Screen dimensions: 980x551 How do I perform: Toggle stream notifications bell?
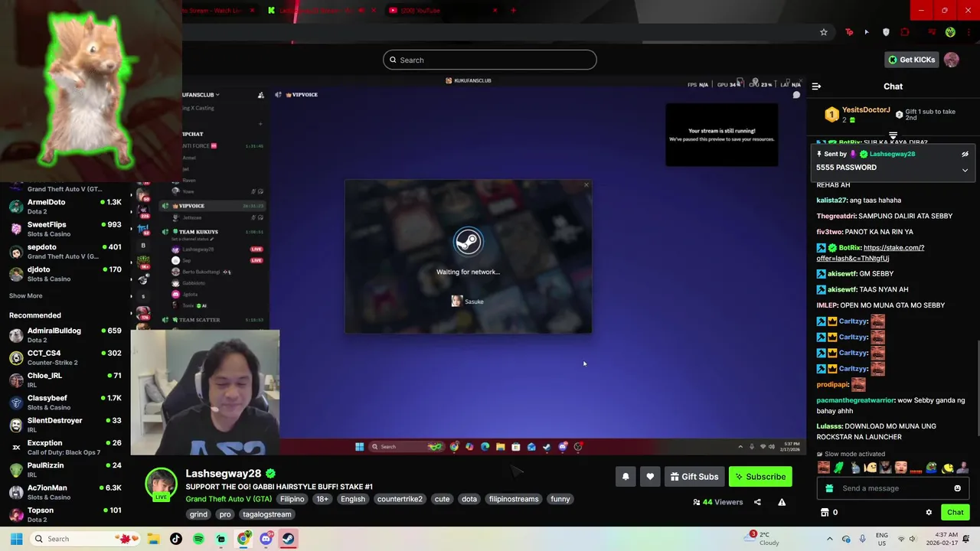click(626, 477)
